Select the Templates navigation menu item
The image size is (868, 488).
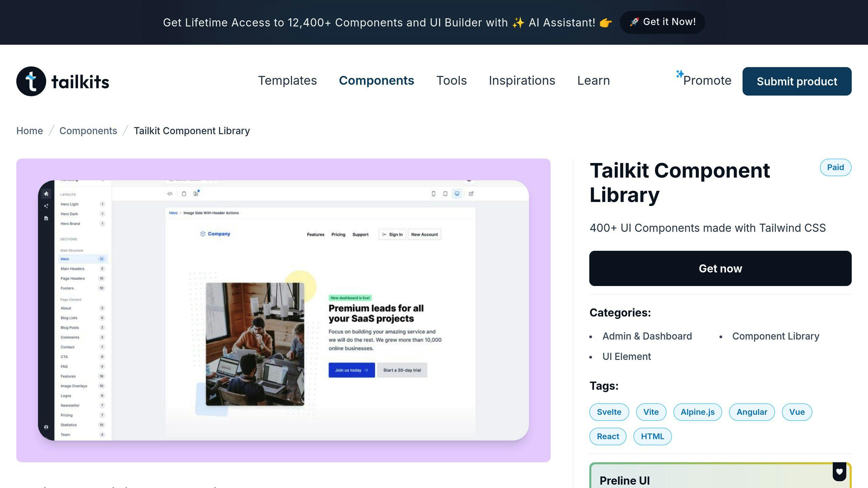tap(287, 80)
